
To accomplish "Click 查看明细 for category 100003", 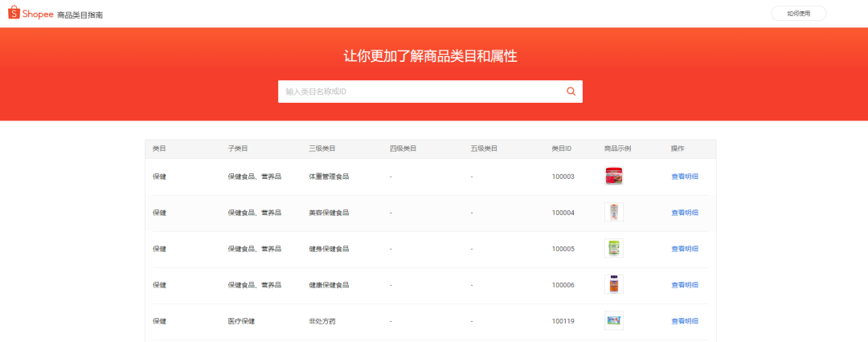I will [684, 177].
